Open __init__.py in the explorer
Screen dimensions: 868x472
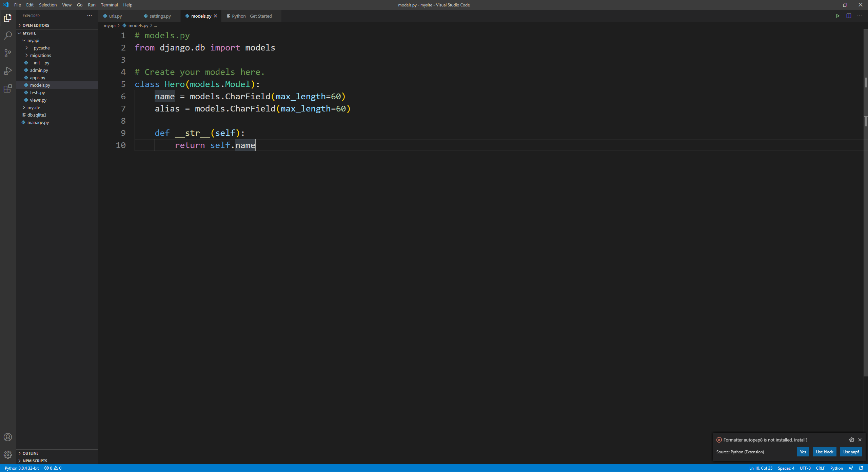tap(57, 63)
